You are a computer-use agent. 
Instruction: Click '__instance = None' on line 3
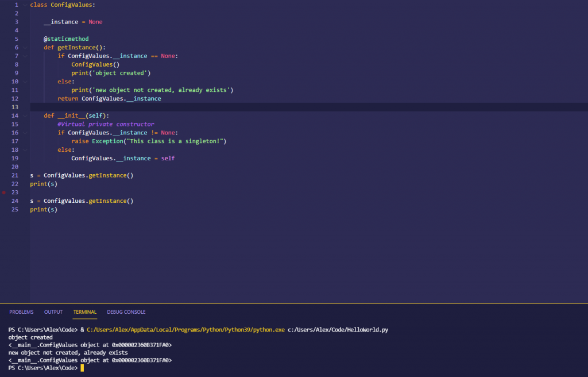click(x=73, y=22)
